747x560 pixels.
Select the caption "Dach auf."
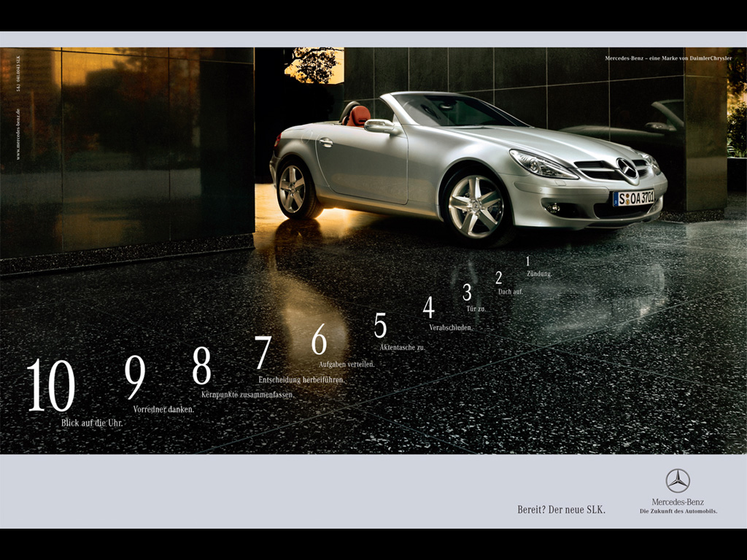510,292
